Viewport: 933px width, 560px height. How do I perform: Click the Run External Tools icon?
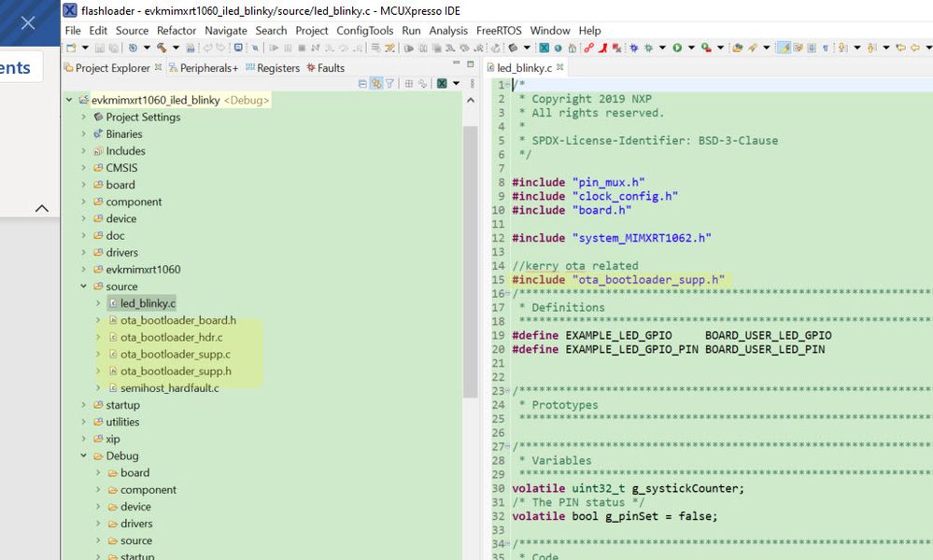coord(706,48)
